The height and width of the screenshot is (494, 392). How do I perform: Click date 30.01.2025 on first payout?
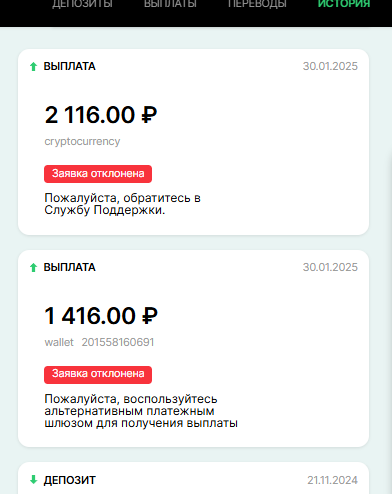point(330,66)
